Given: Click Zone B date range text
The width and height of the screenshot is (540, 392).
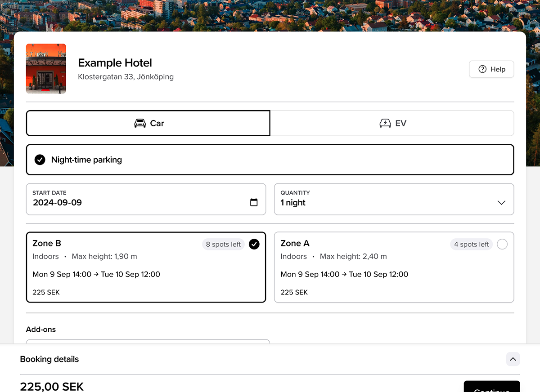Looking at the screenshot, I should pos(96,274).
